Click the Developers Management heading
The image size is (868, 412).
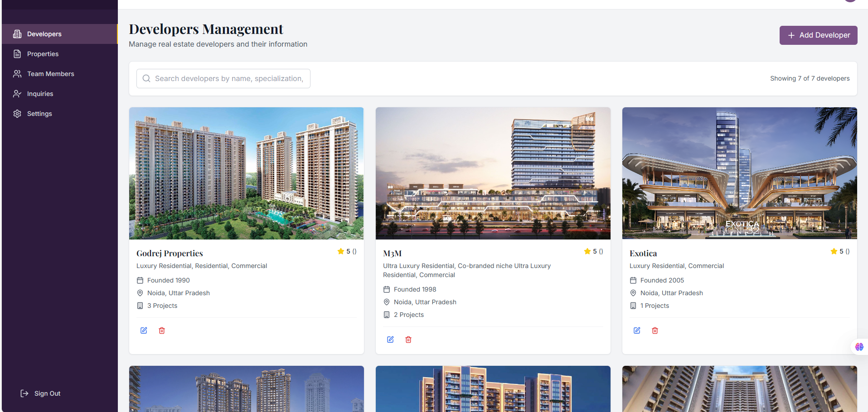click(206, 29)
